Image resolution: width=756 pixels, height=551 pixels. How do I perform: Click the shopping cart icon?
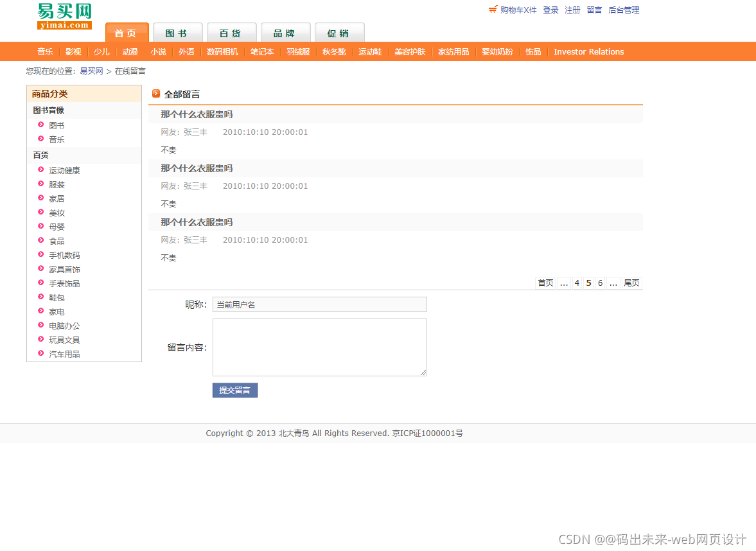(x=493, y=9)
